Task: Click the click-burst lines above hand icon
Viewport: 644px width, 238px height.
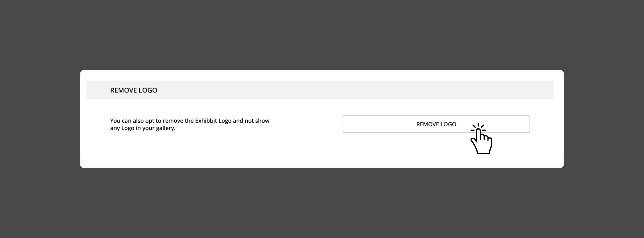Action: coord(478,127)
